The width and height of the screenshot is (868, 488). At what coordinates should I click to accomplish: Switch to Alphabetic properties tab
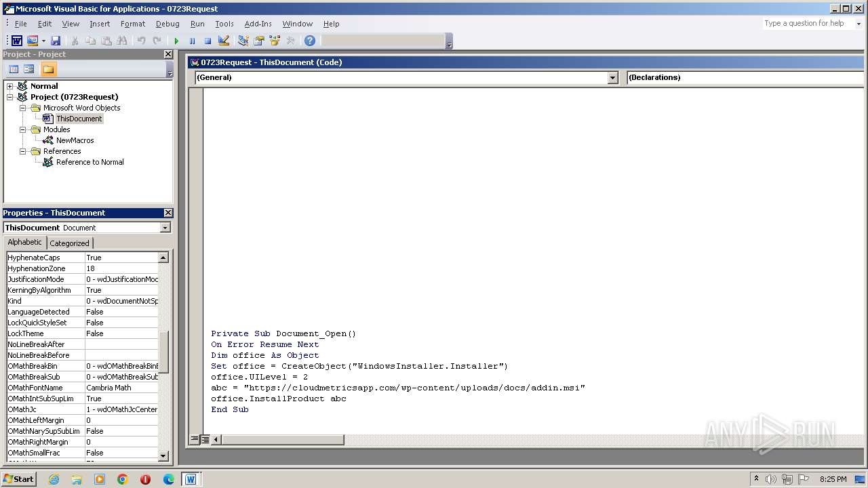click(25, 243)
